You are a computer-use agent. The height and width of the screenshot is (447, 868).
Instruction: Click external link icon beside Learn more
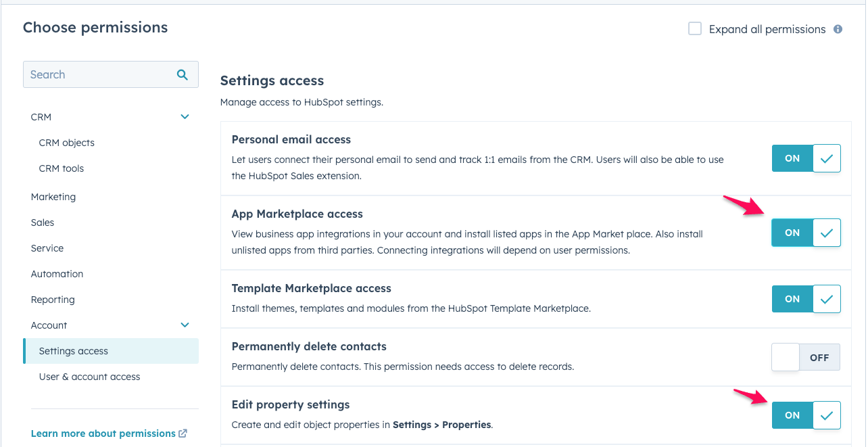click(183, 433)
